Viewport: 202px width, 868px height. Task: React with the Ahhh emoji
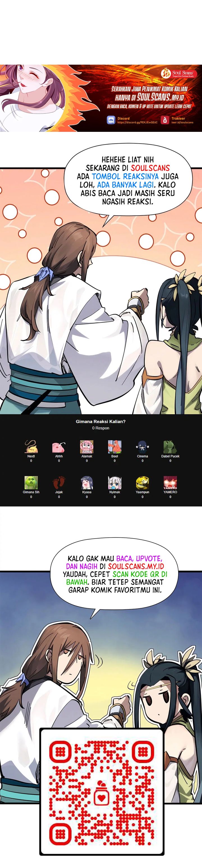point(59,447)
